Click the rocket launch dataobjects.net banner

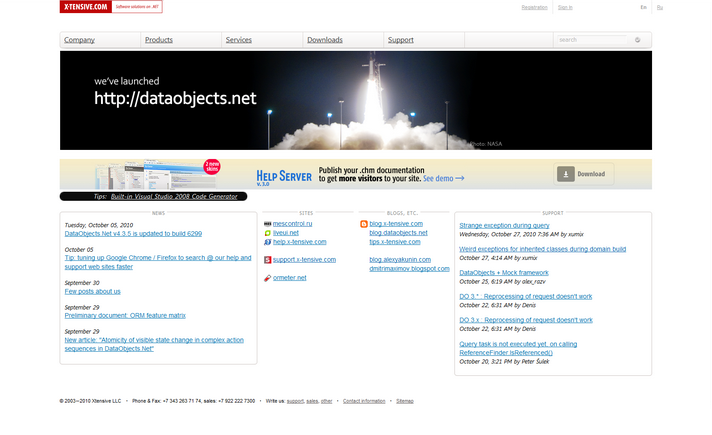(x=356, y=100)
